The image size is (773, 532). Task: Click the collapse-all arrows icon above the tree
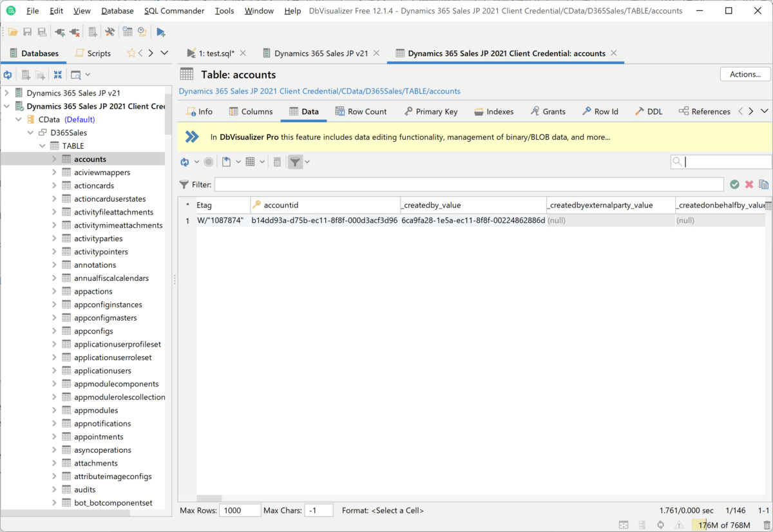point(57,75)
